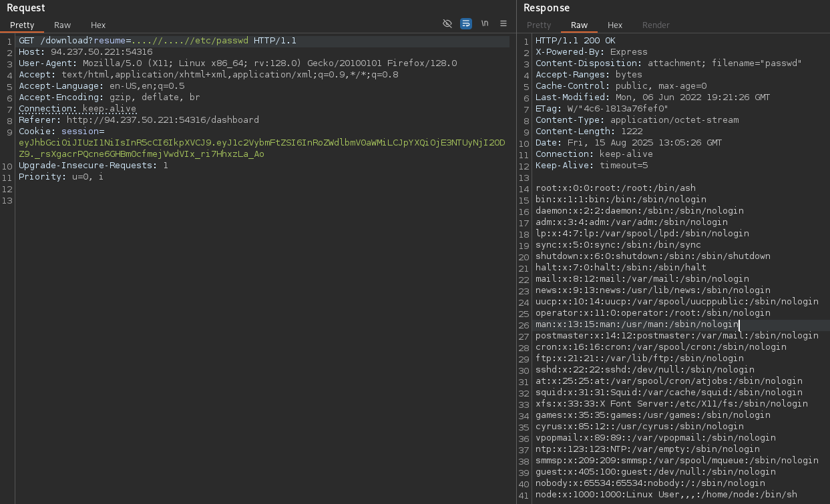This screenshot has height=504, width=830.
Task: Click the man:x:13:15 passwd entry
Action: pos(637,324)
